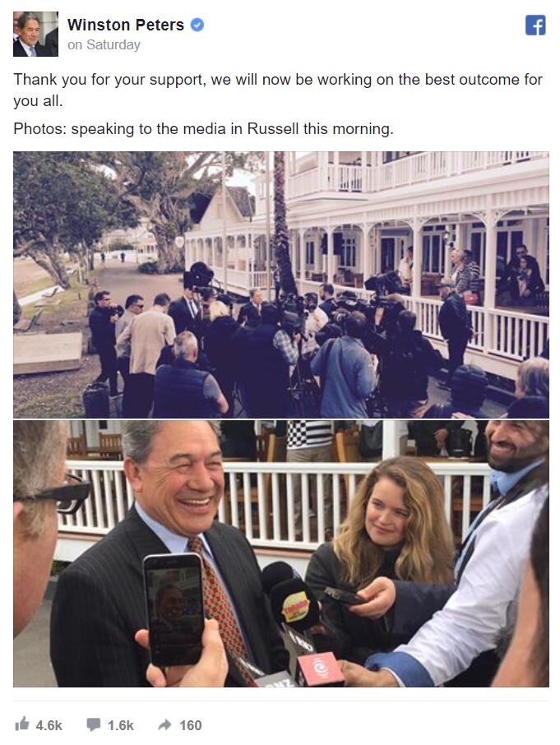Screen dimensions: 560x745
Task: View the 4.6k likes count
Action: 49,725
